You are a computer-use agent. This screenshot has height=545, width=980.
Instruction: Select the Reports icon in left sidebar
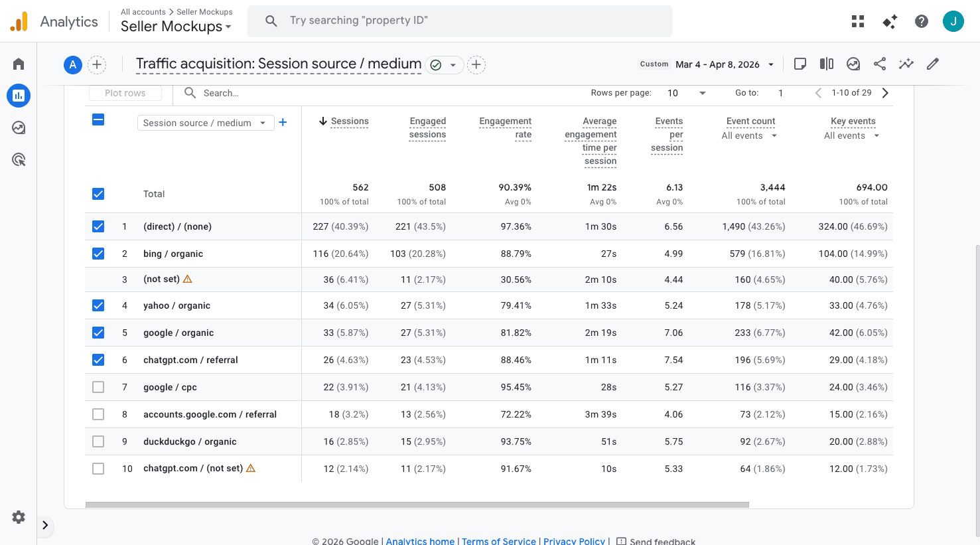tap(19, 96)
